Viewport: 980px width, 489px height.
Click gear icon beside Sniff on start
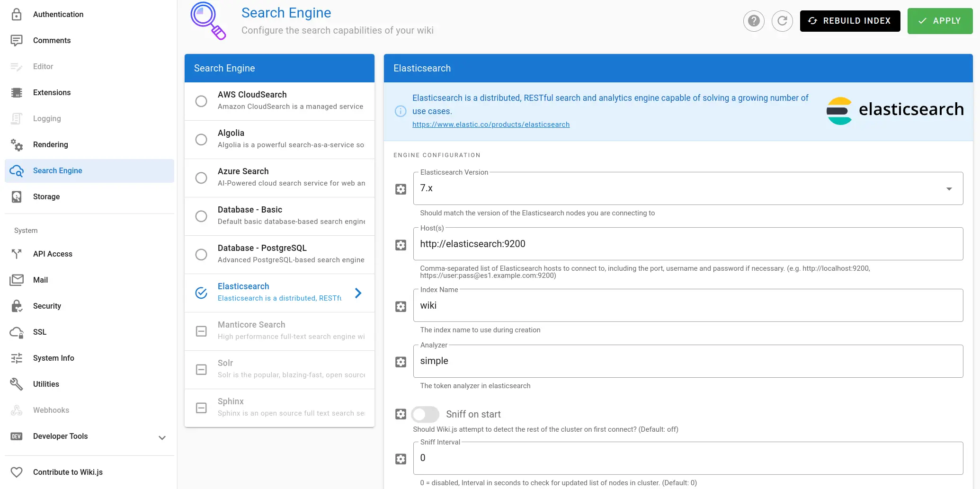(401, 414)
